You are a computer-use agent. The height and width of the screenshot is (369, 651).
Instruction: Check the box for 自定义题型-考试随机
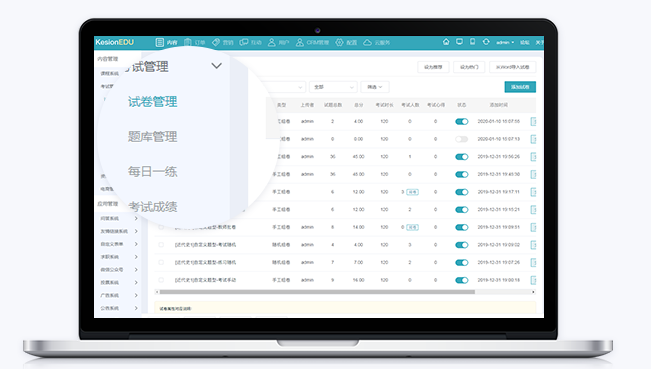click(x=161, y=245)
